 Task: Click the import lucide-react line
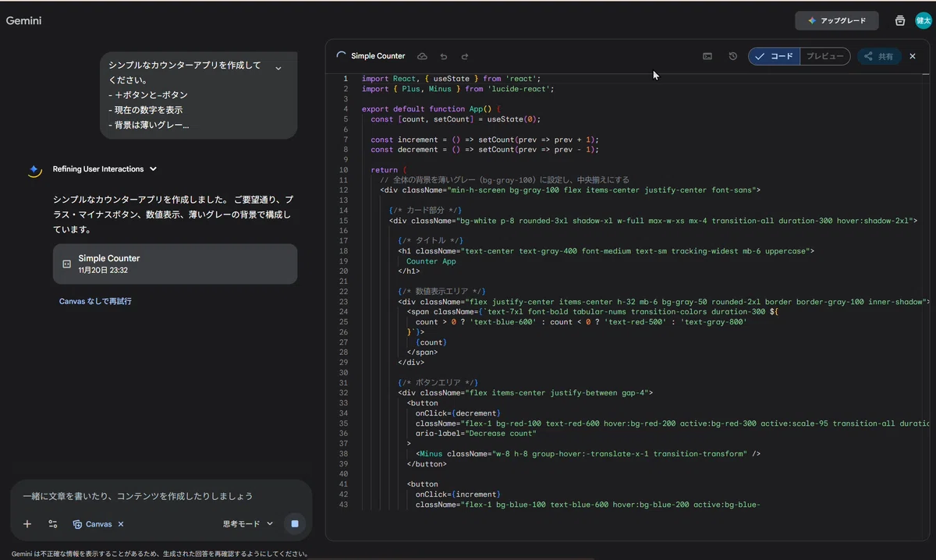pyautogui.click(x=458, y=89)
